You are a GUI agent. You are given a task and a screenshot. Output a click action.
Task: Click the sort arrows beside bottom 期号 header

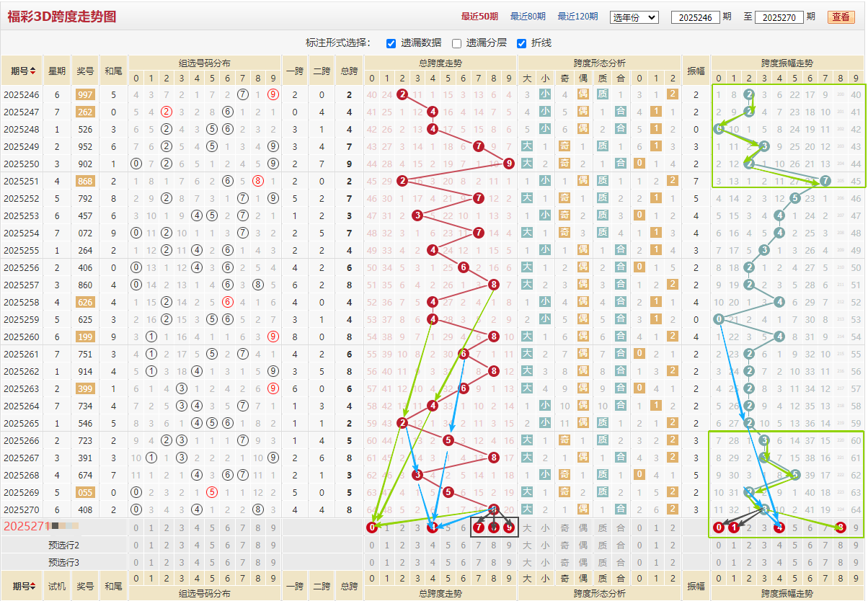[32, 587]
